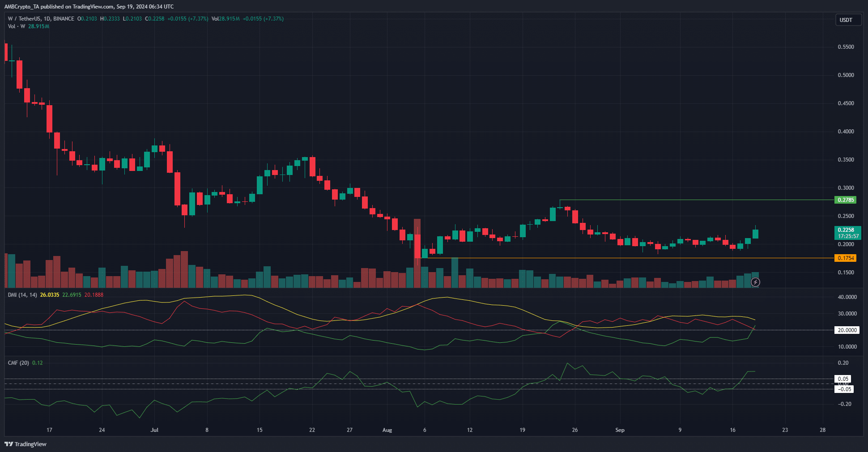The width and height of the screenshot is (868, 452).
Task: Click the USDT currency button
Action: tap(848, 20)
